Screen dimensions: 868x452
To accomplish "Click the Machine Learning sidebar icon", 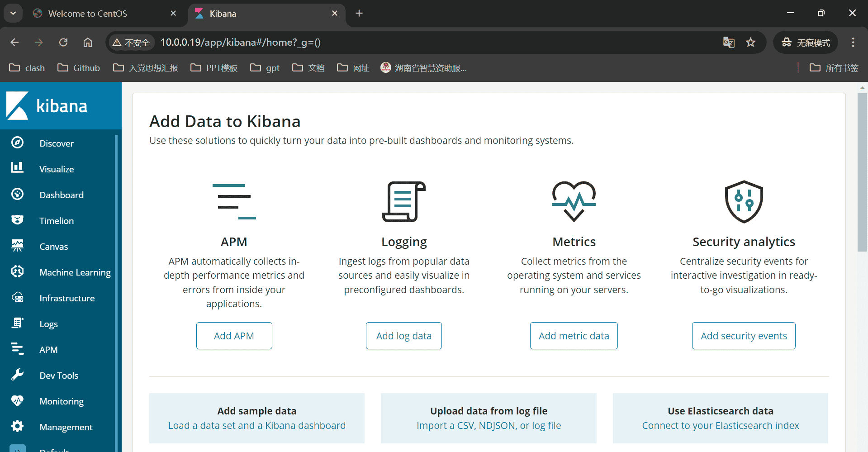I will pyautogui.click(x=17, y=271).
